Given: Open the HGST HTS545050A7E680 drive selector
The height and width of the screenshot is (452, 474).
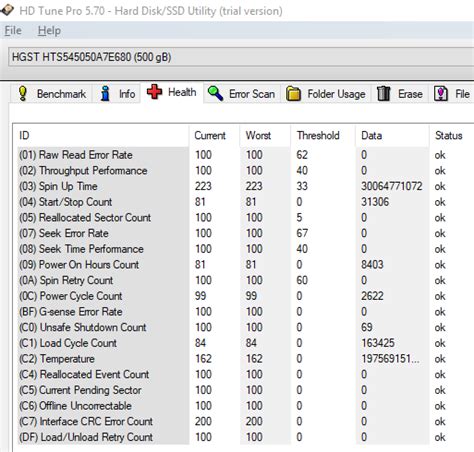Looking at the screenshot, I should click(241, 57).
